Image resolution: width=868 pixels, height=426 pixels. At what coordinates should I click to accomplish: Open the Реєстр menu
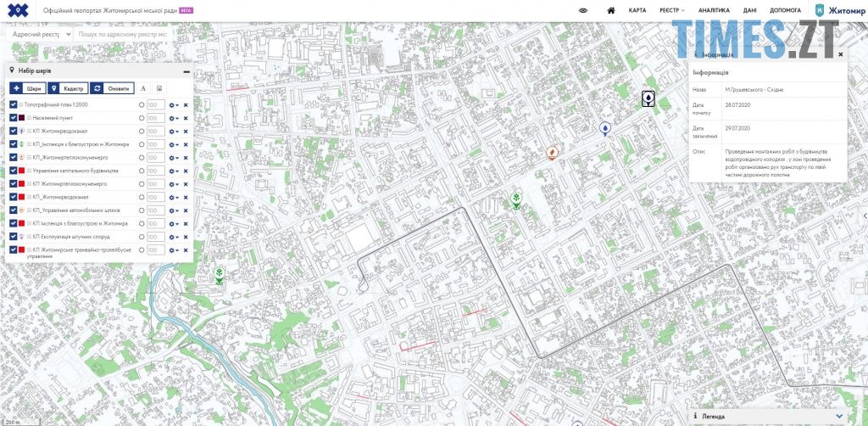671,10
